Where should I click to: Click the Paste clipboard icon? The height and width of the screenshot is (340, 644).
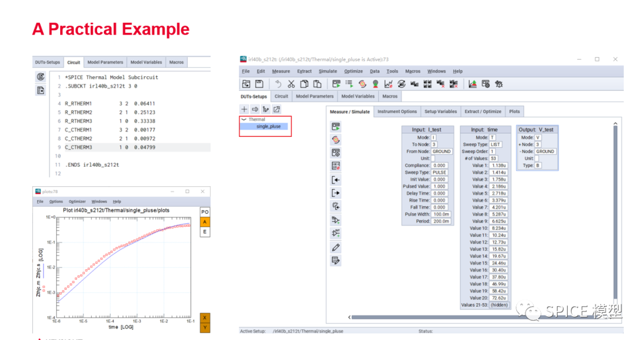tap(317, 84)
